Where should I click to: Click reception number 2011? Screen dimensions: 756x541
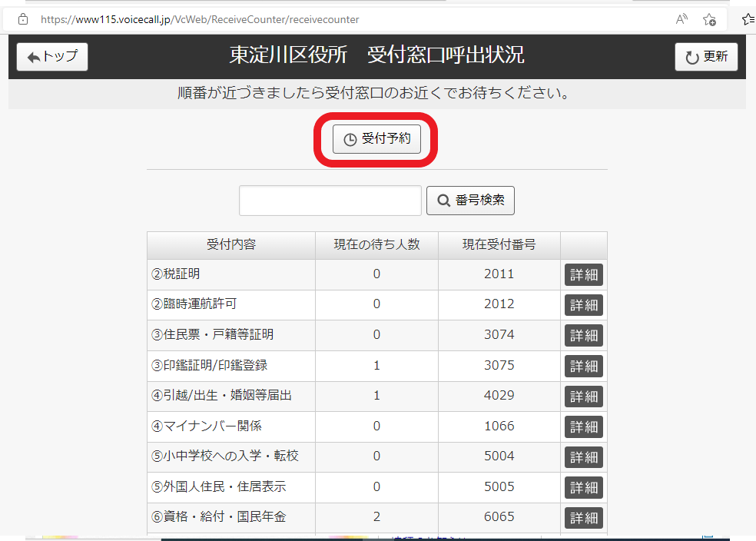[x=499, y=274]
